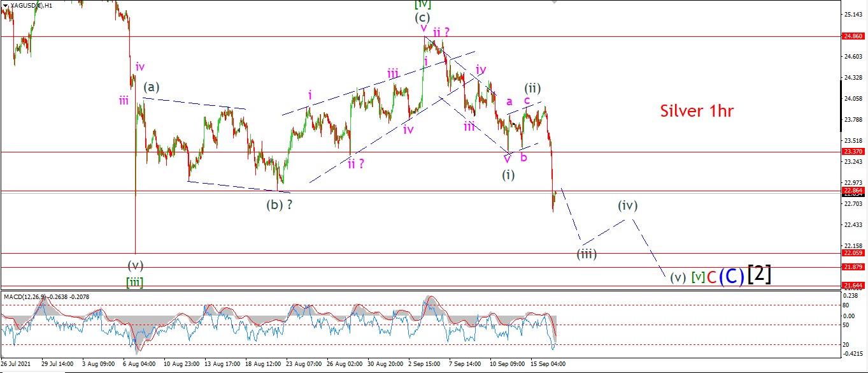The width and height of the screenshot is (868, 373).
Task: Click the chart shift triangle marker at top
Action: coord(555,2)
